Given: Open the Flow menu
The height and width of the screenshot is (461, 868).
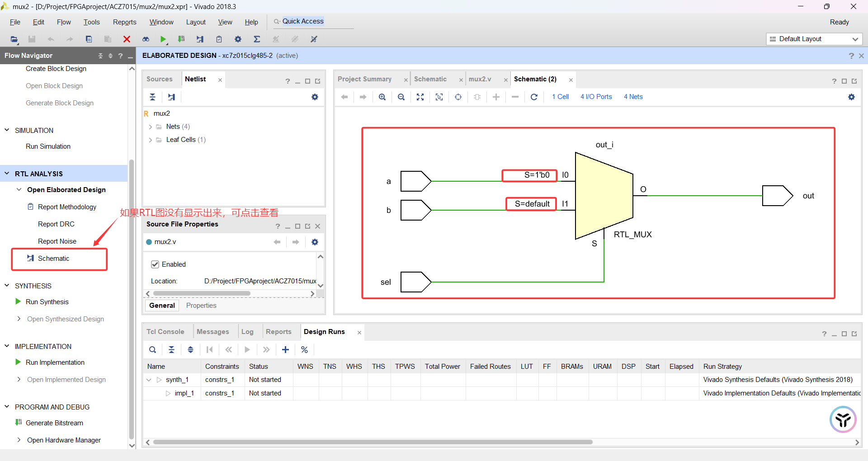Looking at the screenshot, I should click(64, 22).
